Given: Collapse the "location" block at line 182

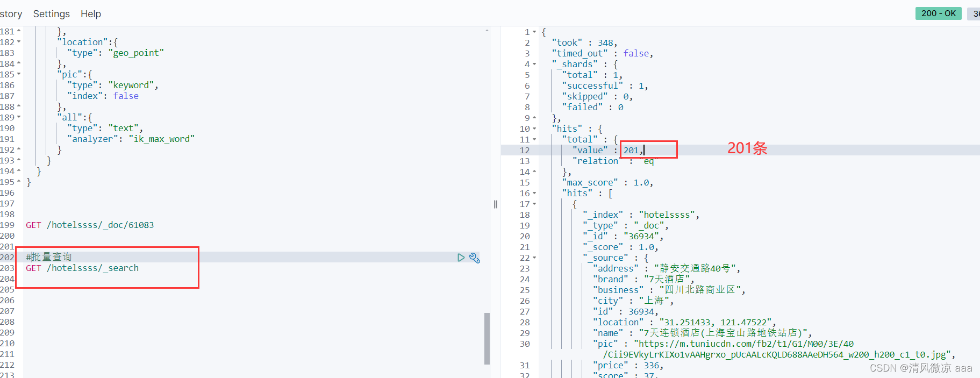Looking at the screenshot, I should [19, 42].
